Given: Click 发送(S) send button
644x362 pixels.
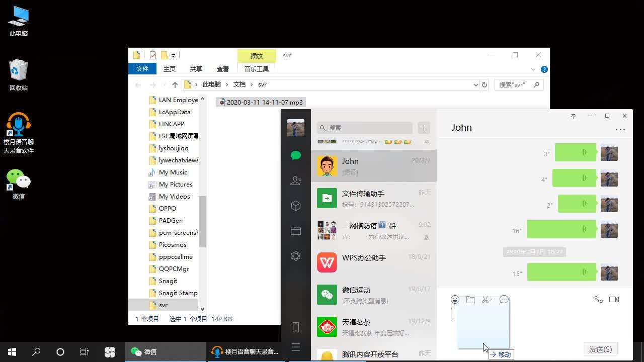Looking at the screenshot, I should pos(600,349).
